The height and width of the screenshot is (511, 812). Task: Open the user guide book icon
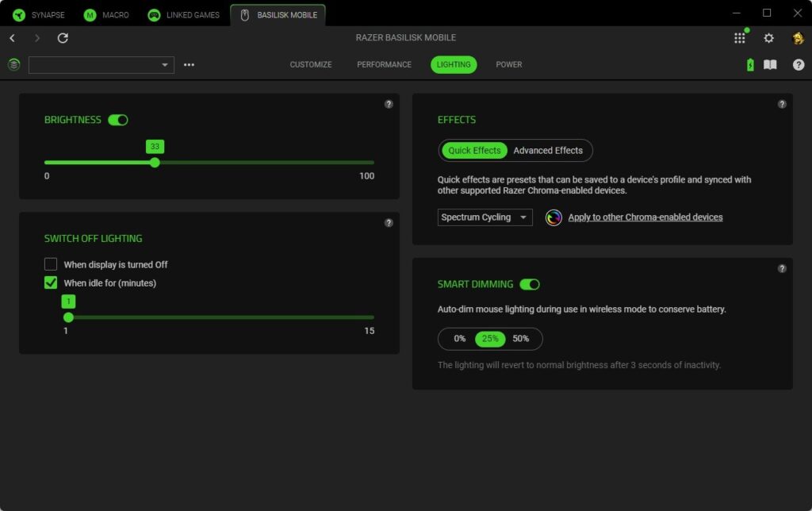770,65
